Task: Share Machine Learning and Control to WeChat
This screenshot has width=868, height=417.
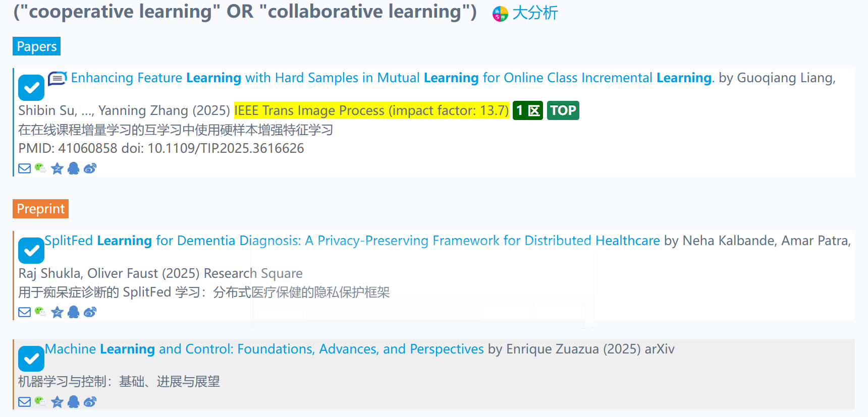Action: tap(40, 402)
